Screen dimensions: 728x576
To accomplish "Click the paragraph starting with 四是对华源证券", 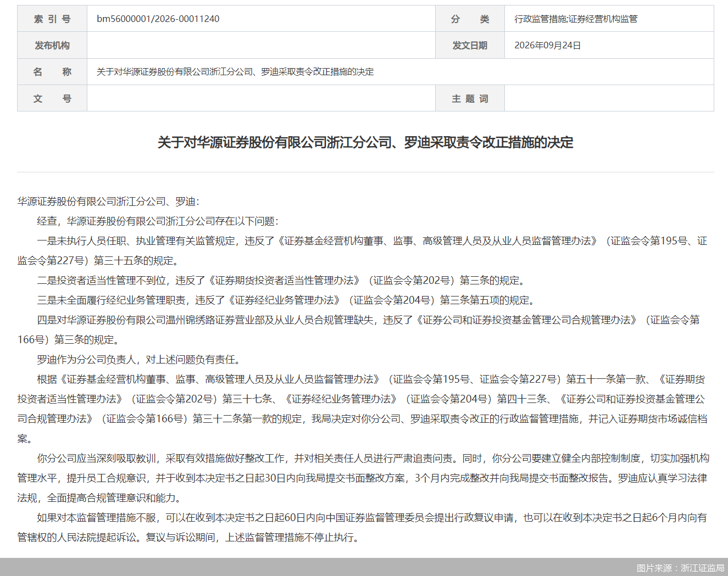I will coord(359,330).
